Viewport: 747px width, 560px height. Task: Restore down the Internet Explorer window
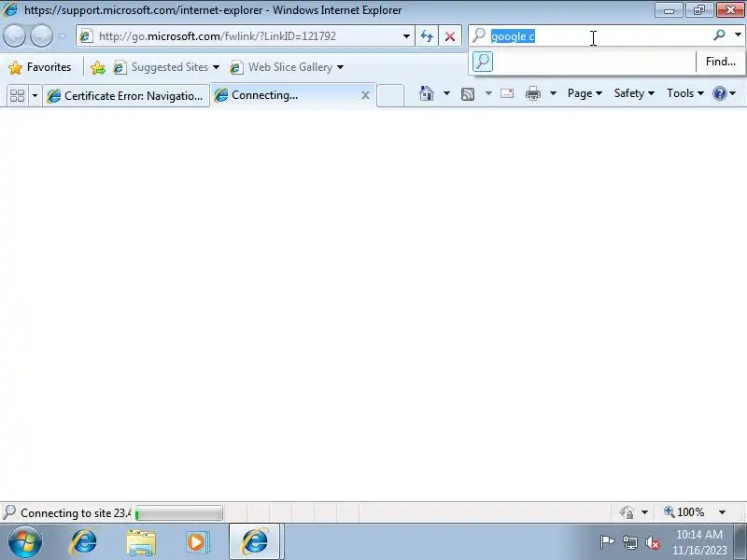(698, 10)
